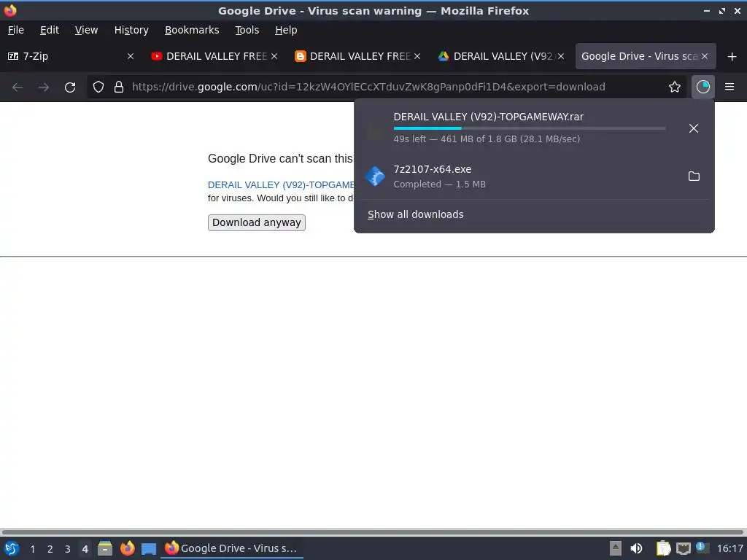Close the YouTube DERAIL VALLEY FREE tab
The width and height of the screenshot is (747, 560).
point(274,56)
